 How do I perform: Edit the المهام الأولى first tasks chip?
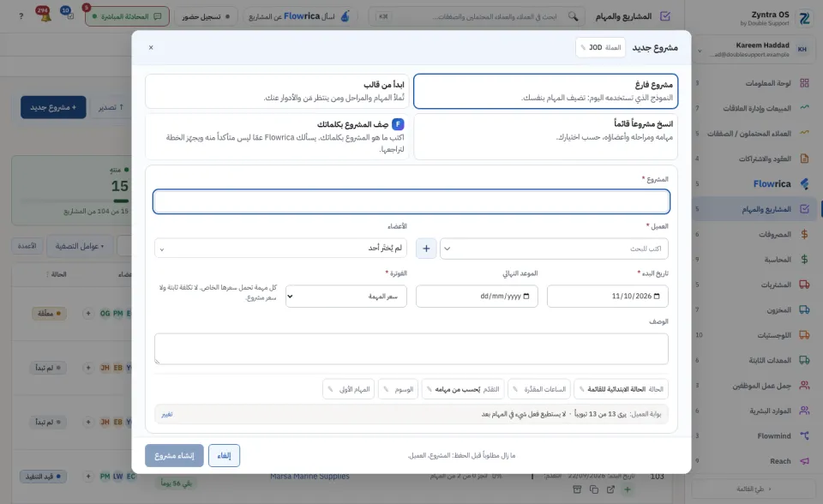(349, 389)
